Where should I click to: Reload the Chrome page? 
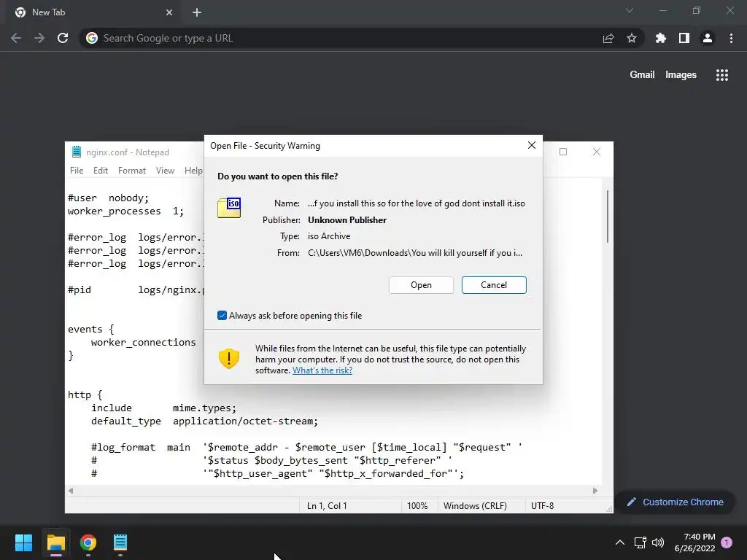tap(63, 38)
